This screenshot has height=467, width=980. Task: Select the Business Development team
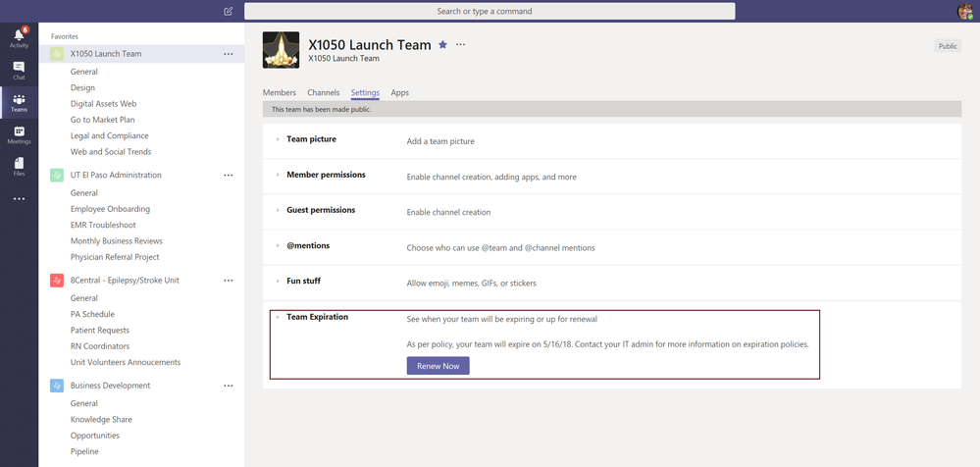[110, 386]
